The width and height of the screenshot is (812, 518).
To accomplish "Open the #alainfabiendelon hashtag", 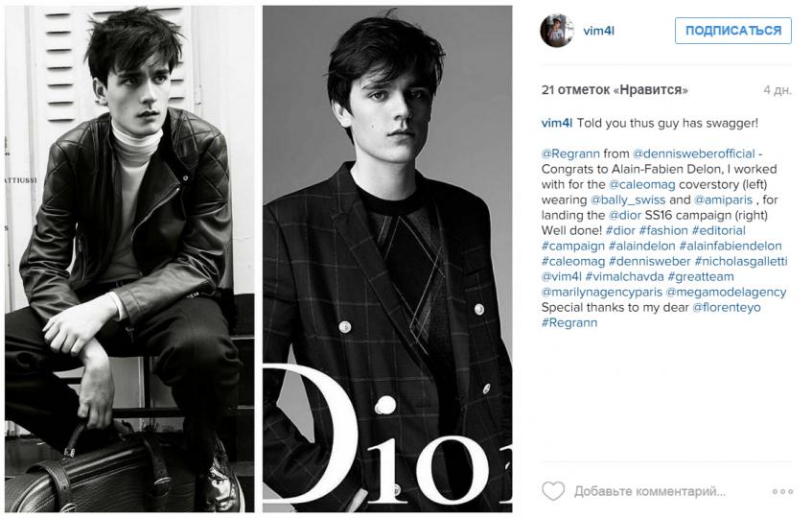I will pos(731,246).
